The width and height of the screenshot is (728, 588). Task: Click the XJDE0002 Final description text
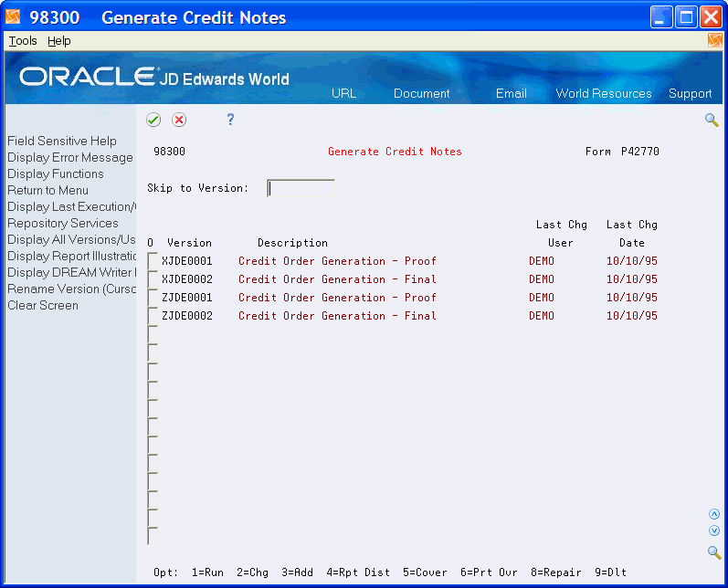coord(338,278)
